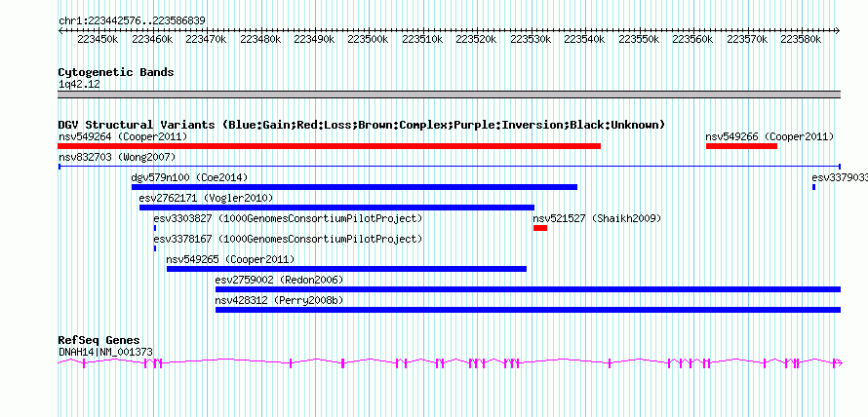Click the blue nsv428312 gain bar
Screen dimensions: 868x417
[x=528, y=310]
